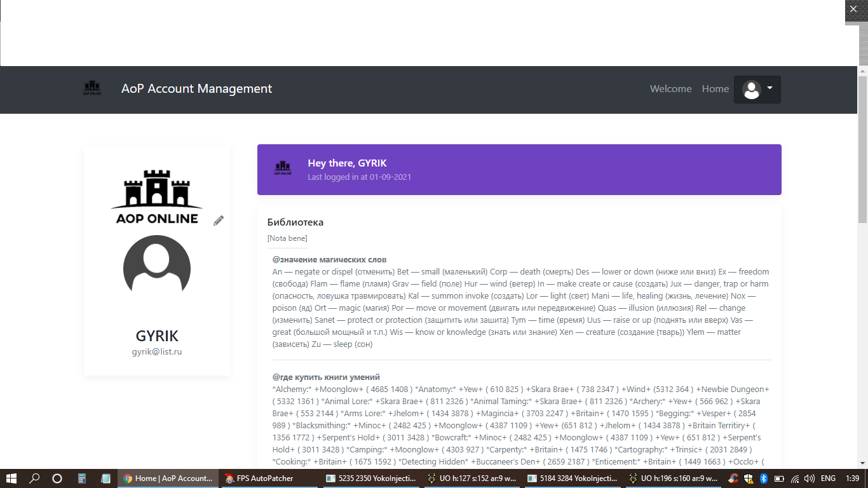The height and width of the screenshot is (488, 868).
Task: Click the [Nota bene] link under Библиотека
Action: (287, 238)
